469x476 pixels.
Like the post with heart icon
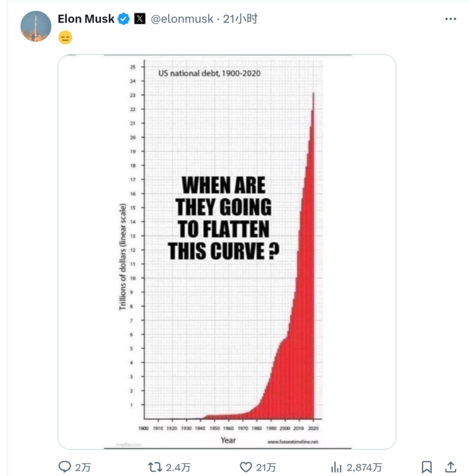pyautogui.click(x=246, y=467)
